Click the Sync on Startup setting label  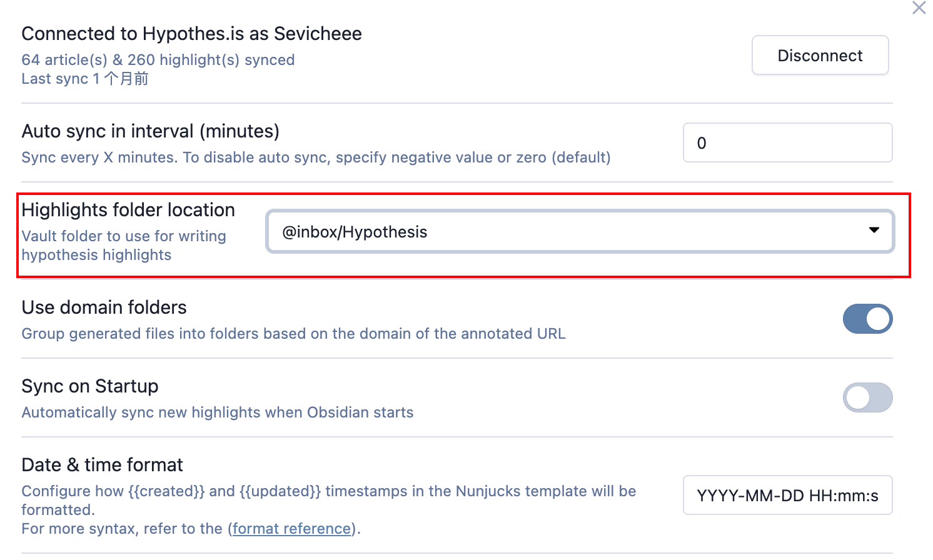89,386
